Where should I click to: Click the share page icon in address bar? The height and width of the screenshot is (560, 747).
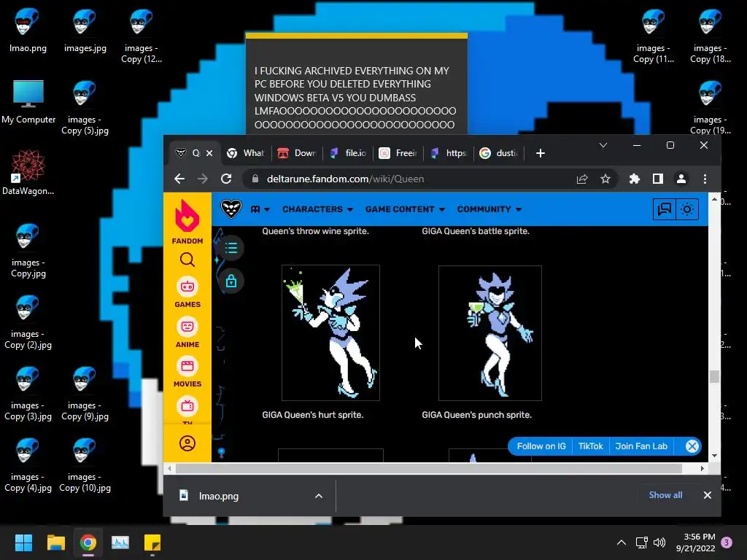click(x=582, y=179)
